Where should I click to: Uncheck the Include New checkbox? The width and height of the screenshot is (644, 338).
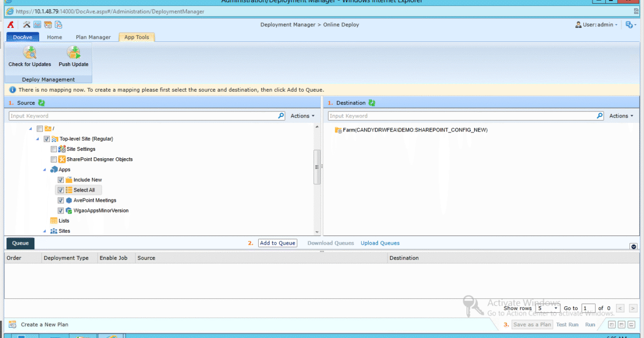click(61, 179)
